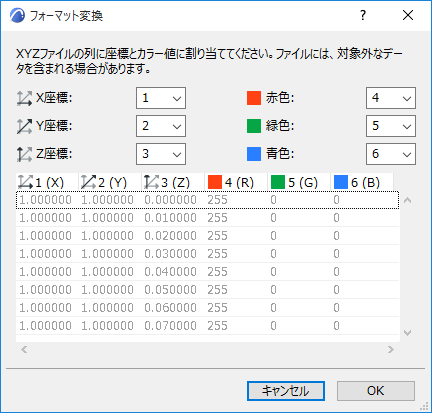The width and height of the screenshot is (432, 413).
Task: Open the Y座標 column dropdown
Action: tap(161, 126)
